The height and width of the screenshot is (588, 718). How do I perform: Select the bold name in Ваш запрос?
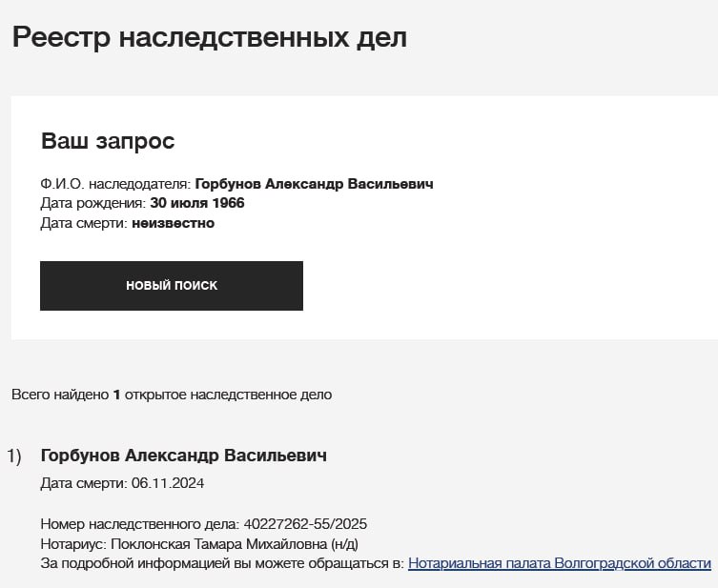point(314,184)
